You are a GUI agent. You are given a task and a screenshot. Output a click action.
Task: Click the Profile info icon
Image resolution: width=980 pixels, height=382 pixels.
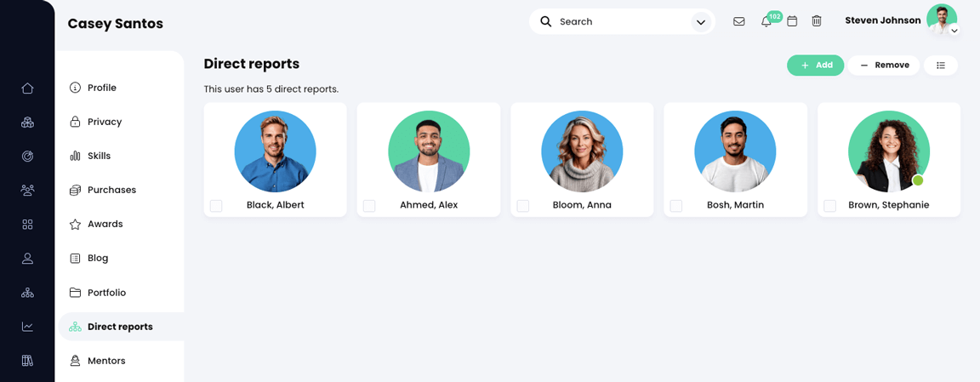click(75, 88)
